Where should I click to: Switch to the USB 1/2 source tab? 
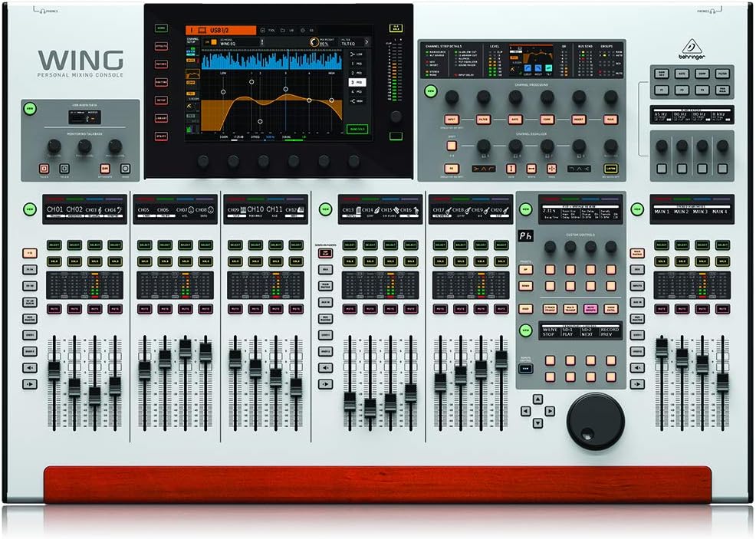[x=219, y=29]
